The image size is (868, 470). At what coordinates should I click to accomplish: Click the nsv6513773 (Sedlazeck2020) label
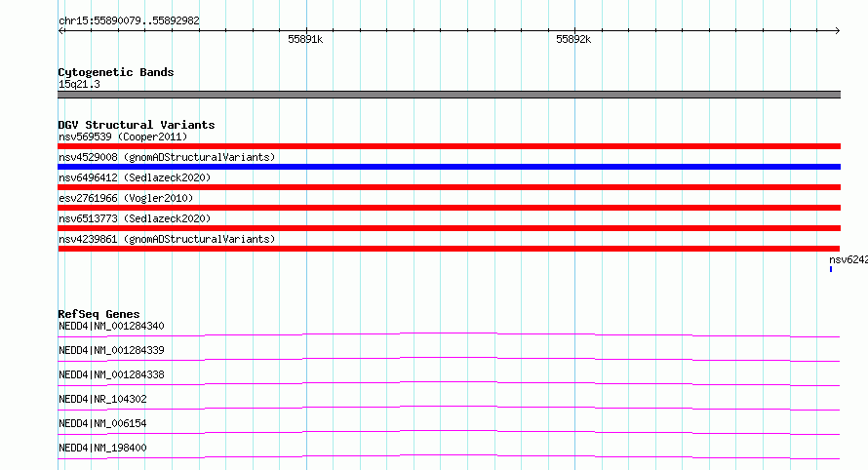[x=135, y=218]
